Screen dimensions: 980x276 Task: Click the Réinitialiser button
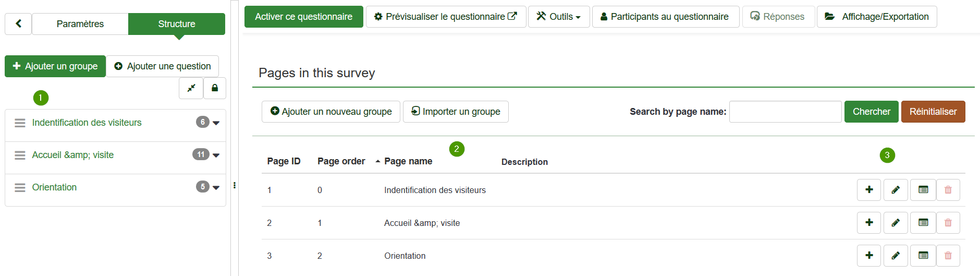point(933,112)
